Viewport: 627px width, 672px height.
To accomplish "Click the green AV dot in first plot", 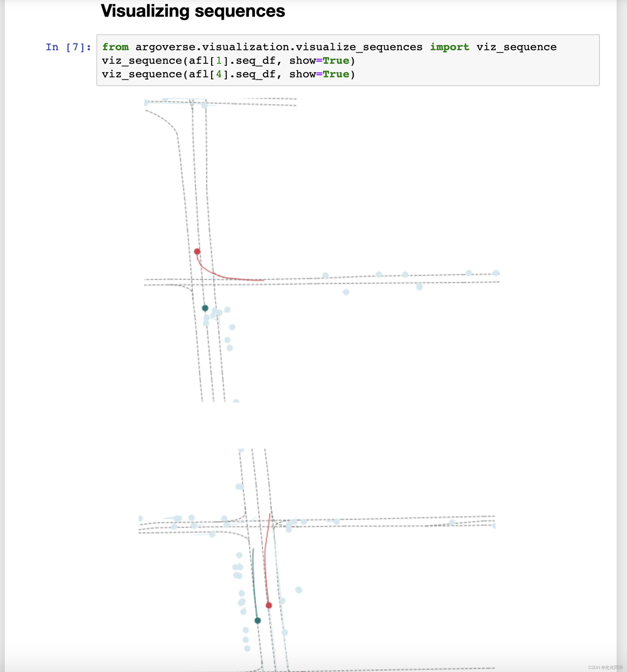I will click(x=205, y=308).
